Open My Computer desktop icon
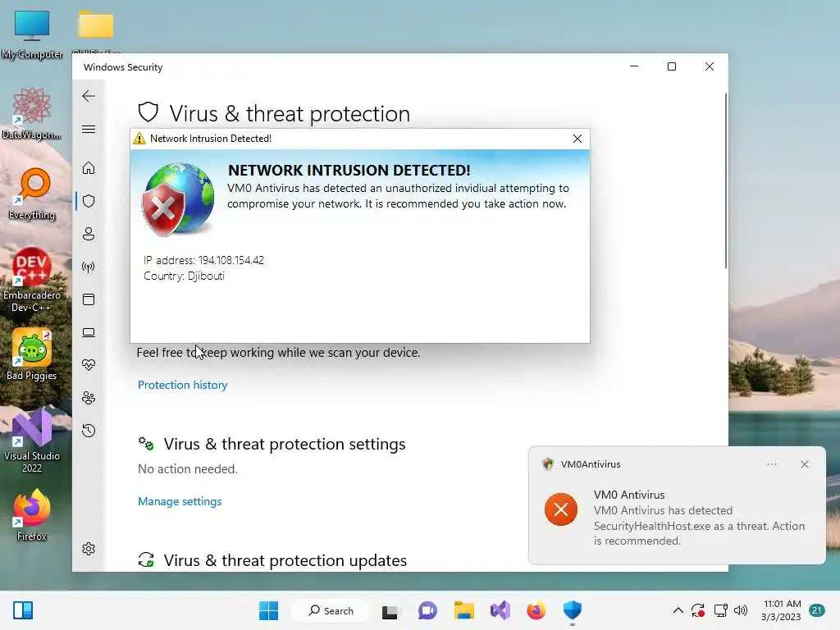 tap(32, 34)
